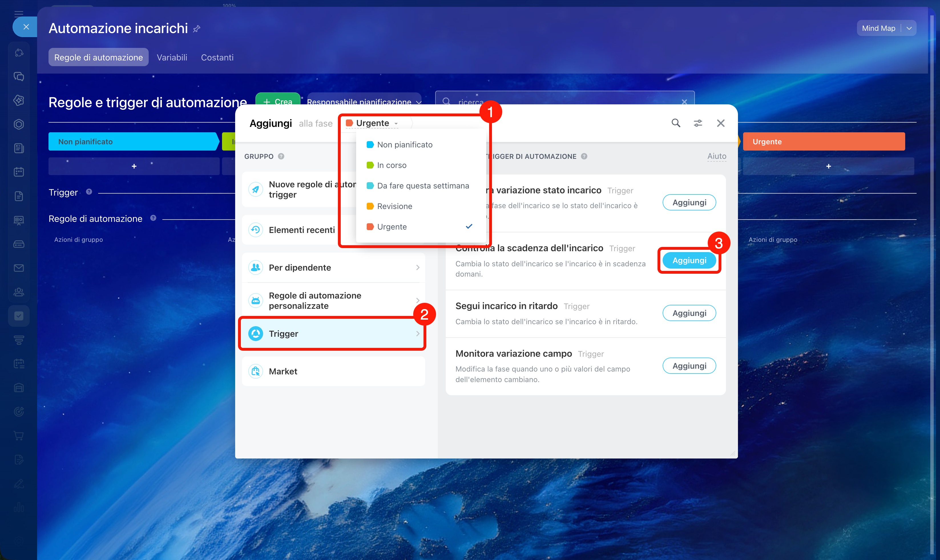Viewport: 940px width, 560px height.
Task: Expand the Per dipendente group
Action: [x=334, y=267]
